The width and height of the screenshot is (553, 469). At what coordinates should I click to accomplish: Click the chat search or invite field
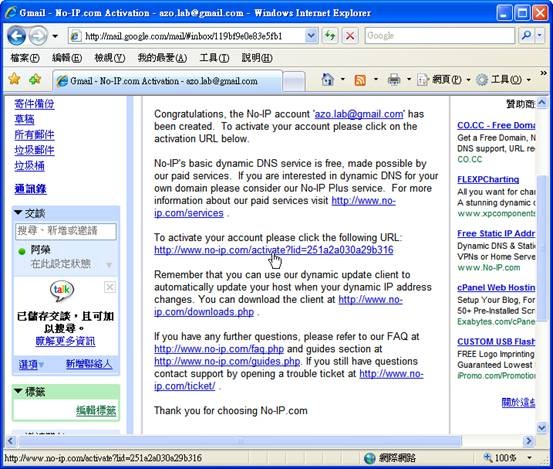point(66,231)
